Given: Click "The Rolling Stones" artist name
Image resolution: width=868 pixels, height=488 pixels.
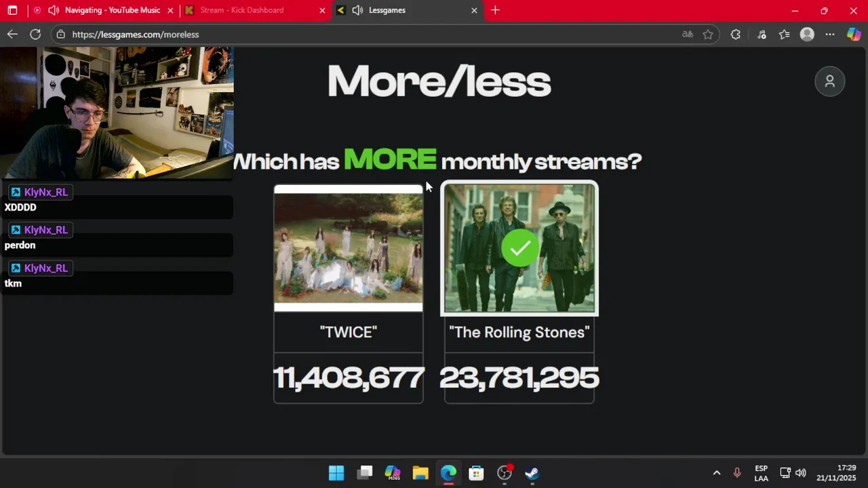Looking at the screenshot, I should (519, 332).
